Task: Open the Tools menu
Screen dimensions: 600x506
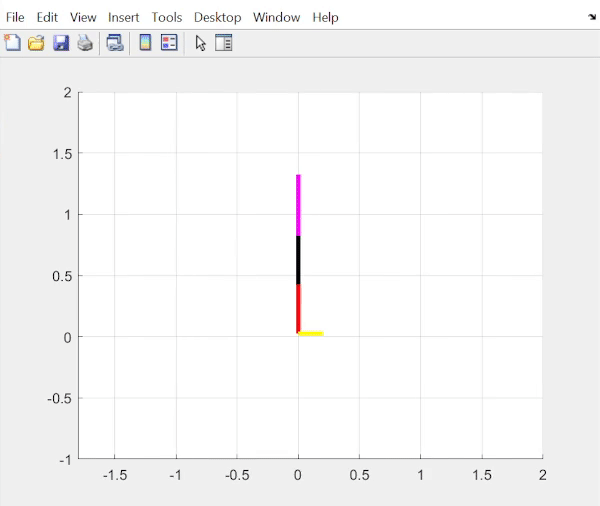Action: pos(167,17)
